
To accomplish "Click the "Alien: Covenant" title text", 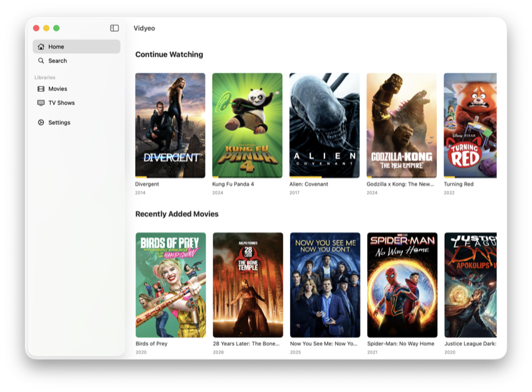I will pos(309,184).
